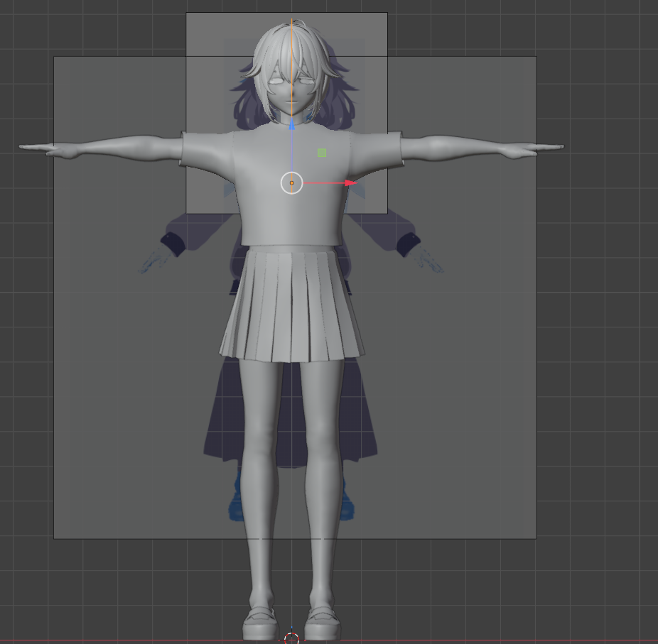Click the reference image's dark cuff on the right
658x644 pixels.
[x=409, y=244]
